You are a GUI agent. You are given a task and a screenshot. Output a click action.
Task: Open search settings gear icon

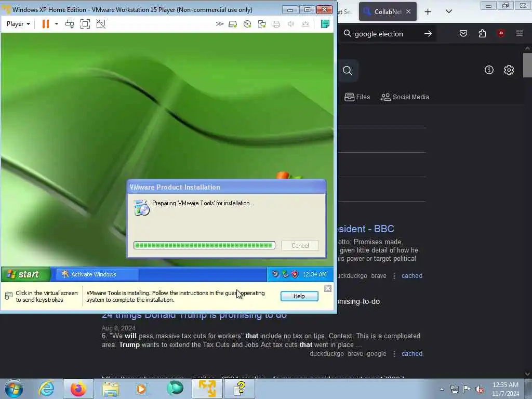[509, 70]
